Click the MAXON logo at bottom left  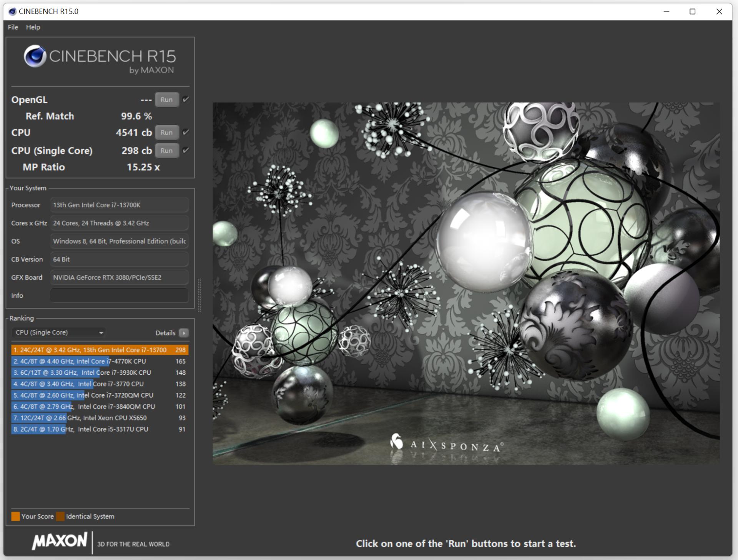[x=60, y=541]
